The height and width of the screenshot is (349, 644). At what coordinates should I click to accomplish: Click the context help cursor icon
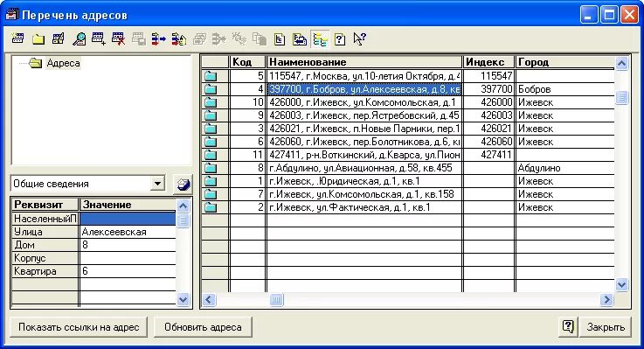coord(360,39)
